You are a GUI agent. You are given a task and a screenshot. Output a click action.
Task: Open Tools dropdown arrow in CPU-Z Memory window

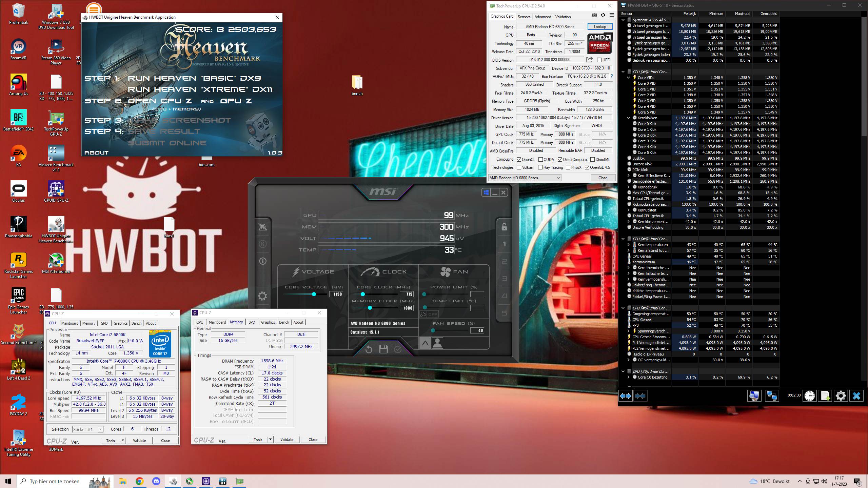pyautogui.click(x=270, y=440)
